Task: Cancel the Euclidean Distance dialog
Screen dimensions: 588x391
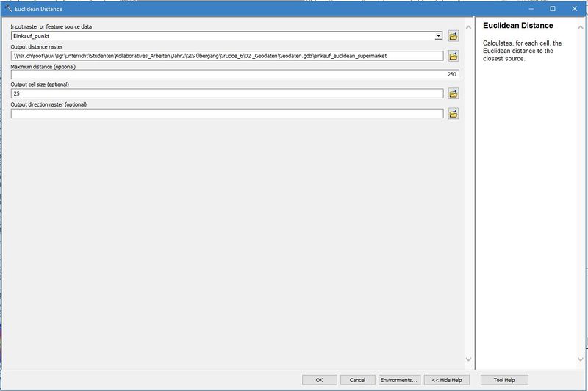Action: [357, 380]
